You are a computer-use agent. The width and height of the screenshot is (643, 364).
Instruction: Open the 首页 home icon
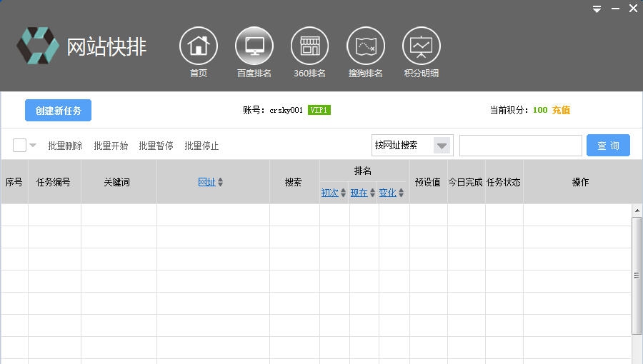pyautogui.click(x=198, y=46)
